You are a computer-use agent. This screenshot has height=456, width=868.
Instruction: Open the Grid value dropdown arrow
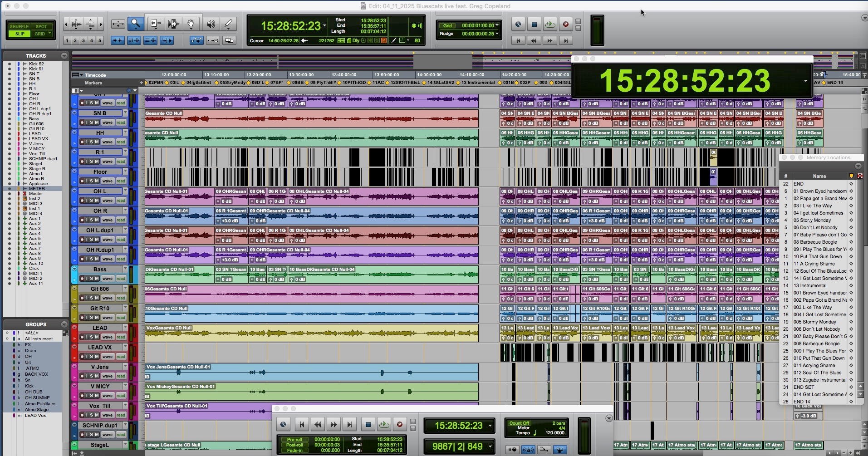497,25
